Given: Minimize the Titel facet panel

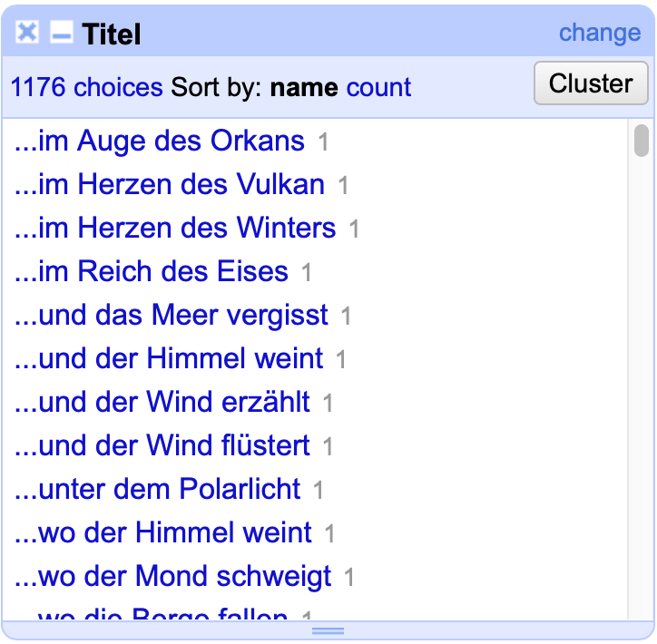Looking at the screenshot, I should [61, 33].
